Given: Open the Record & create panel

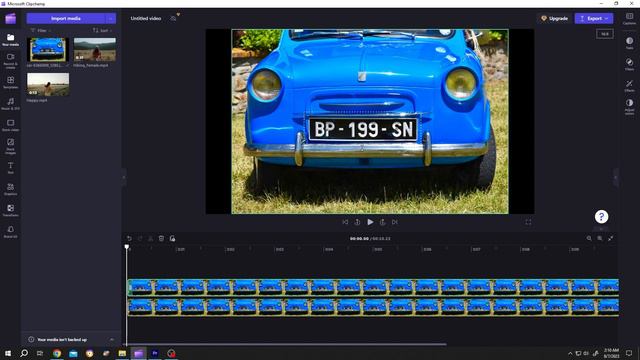Looking at the screenshot, I should (x=11, y=61).
